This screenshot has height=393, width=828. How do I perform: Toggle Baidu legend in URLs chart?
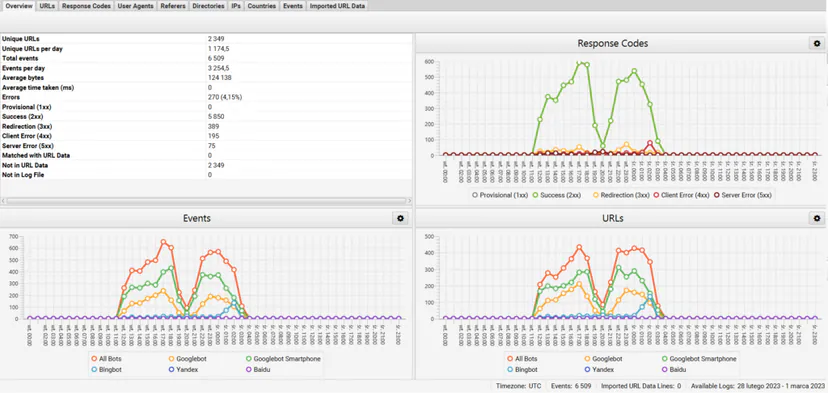(x=674, y=369)
